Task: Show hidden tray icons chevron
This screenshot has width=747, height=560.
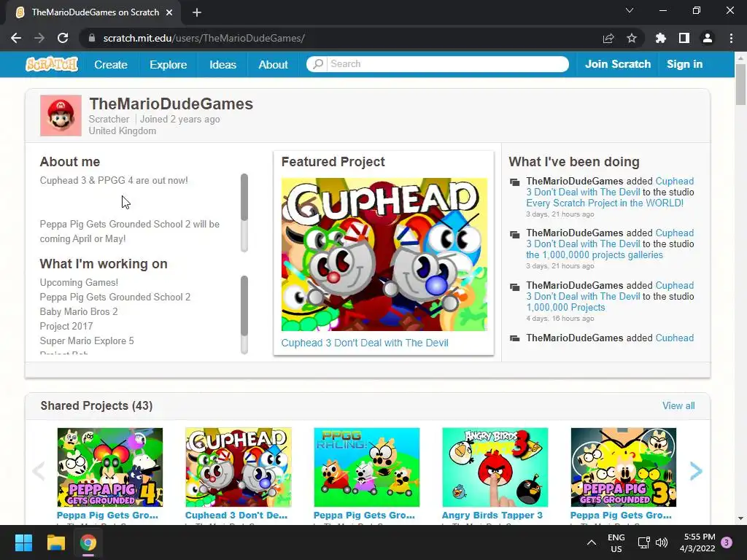Action: [x=591, y=542]
